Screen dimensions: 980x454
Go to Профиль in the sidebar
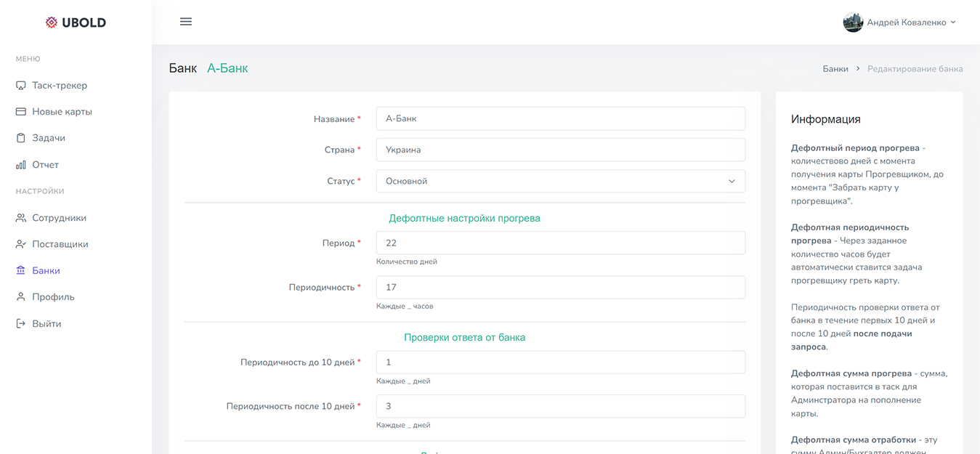coord(53,297)
